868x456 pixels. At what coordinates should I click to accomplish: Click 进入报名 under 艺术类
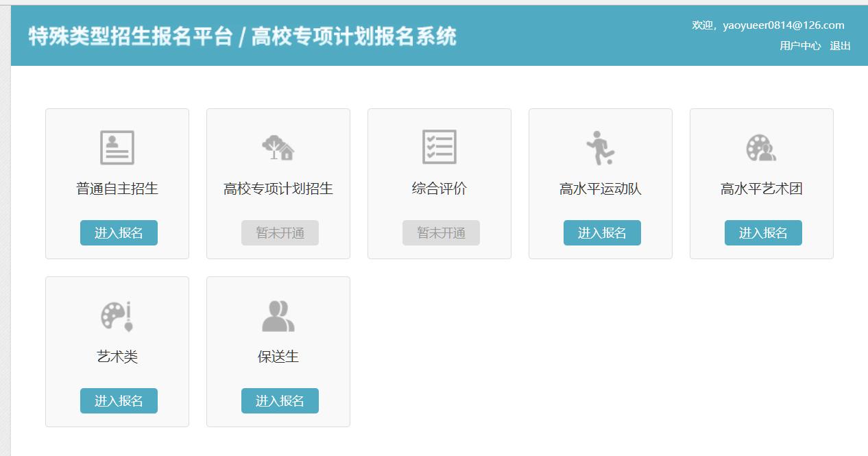pos(118,400)
